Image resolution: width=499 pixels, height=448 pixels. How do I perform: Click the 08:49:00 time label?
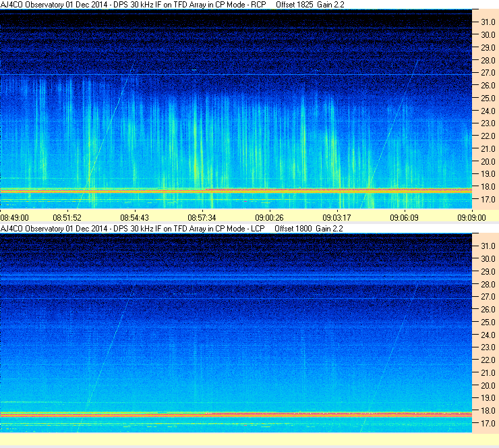pos(15,218)
